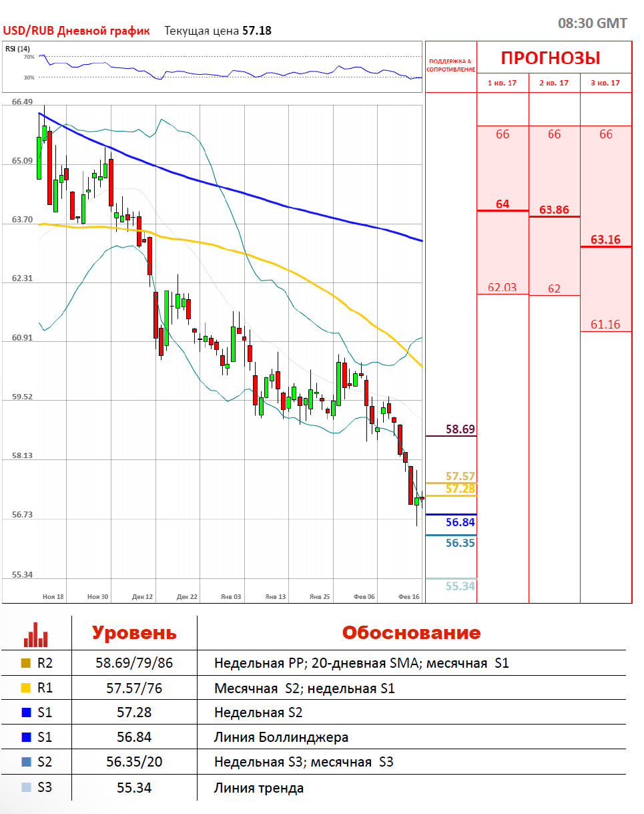Viewport: 644px width, 814px height.
Task: Click the Линия Боллинджера rationale text
Action: pos(281,737)
